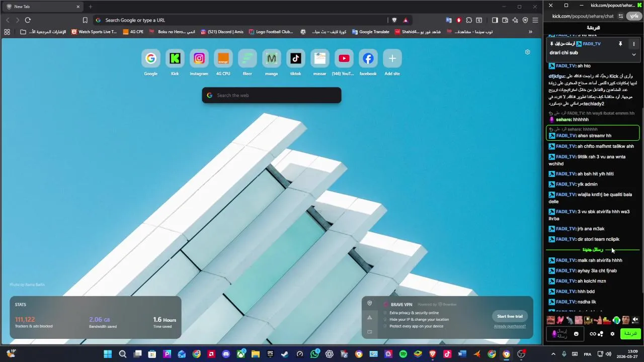This screenshot has width=644, height=362.
Task: Click the Search the web box
Action: 272,95
